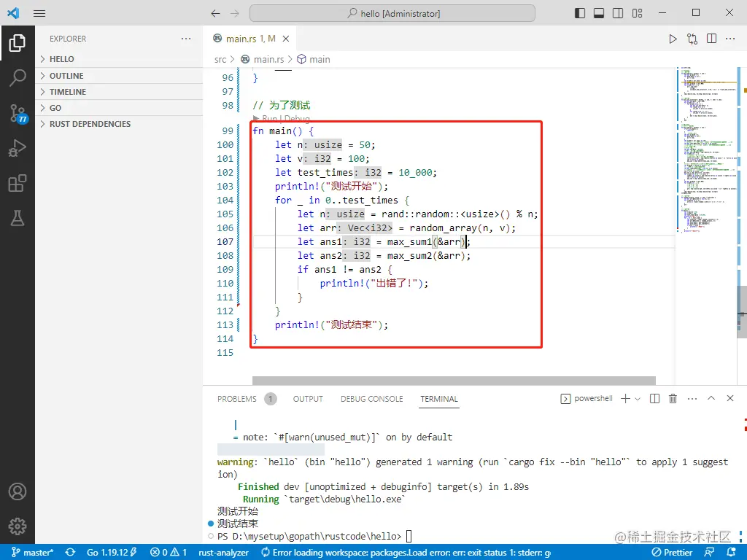Toggle the primary side bar
Viewport: 747px width, 560px height.
(580, 13)
